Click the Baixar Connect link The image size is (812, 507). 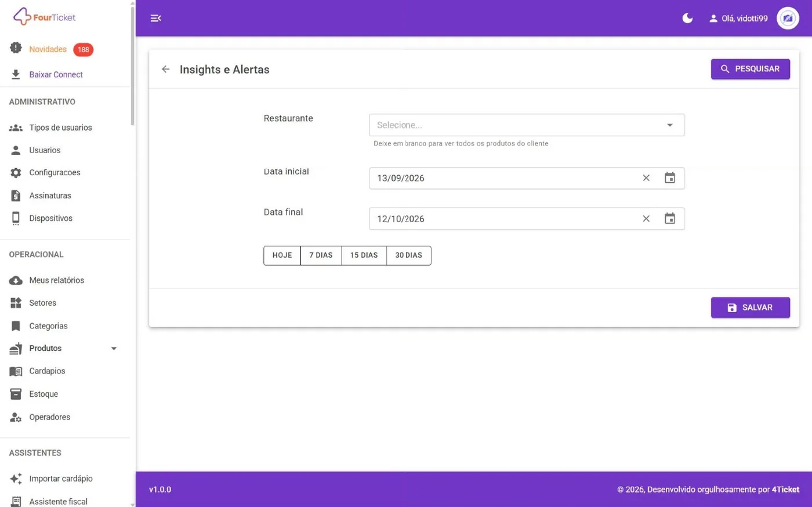56,74
